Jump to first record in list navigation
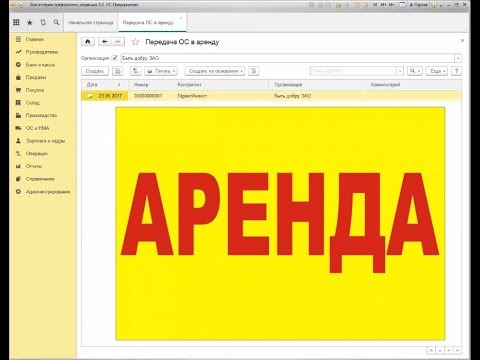This screenshot has width=480, height=360. pos(431,350)
